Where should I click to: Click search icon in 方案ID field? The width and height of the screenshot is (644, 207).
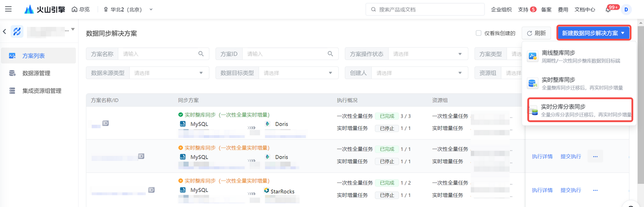[x=331, y=54]
